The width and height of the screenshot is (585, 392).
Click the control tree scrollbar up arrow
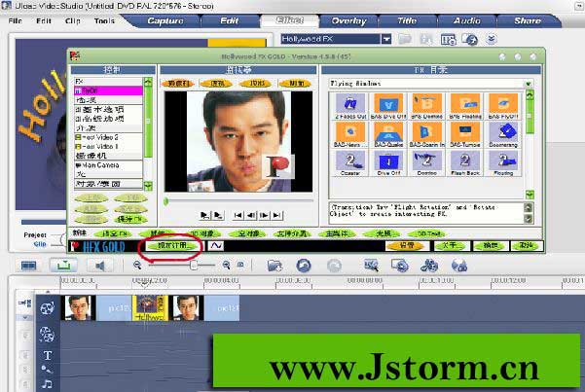(148, 82)
